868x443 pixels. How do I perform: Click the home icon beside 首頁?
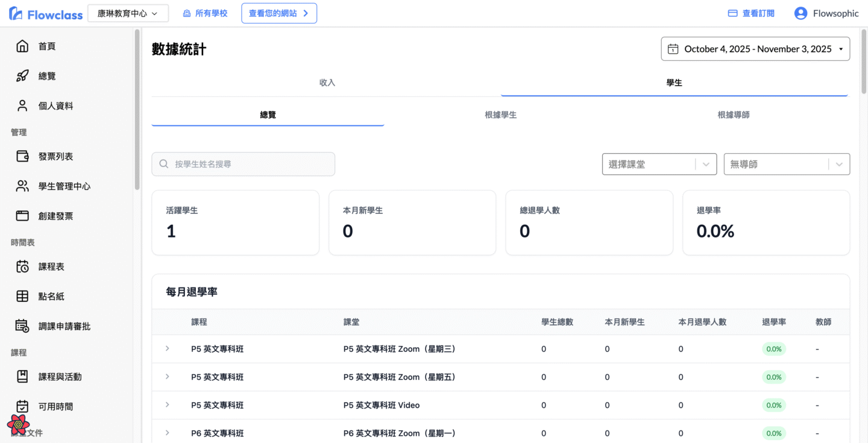22,46
